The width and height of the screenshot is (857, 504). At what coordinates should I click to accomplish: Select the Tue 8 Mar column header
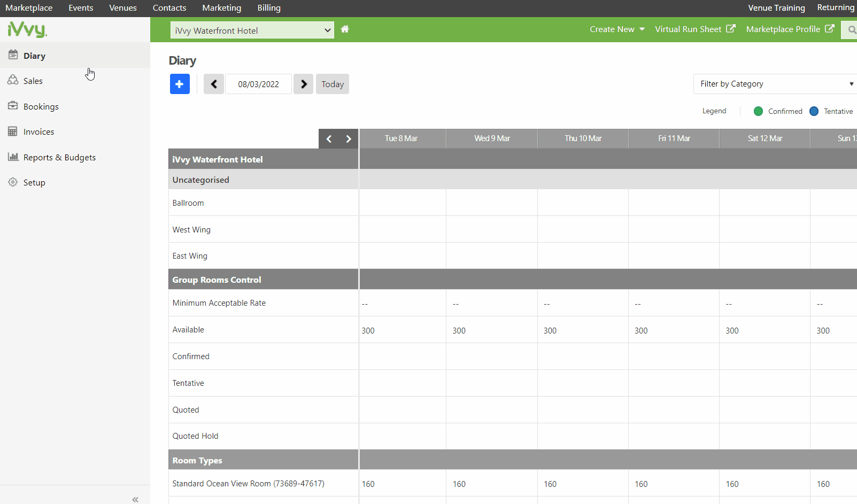(402, 138)
